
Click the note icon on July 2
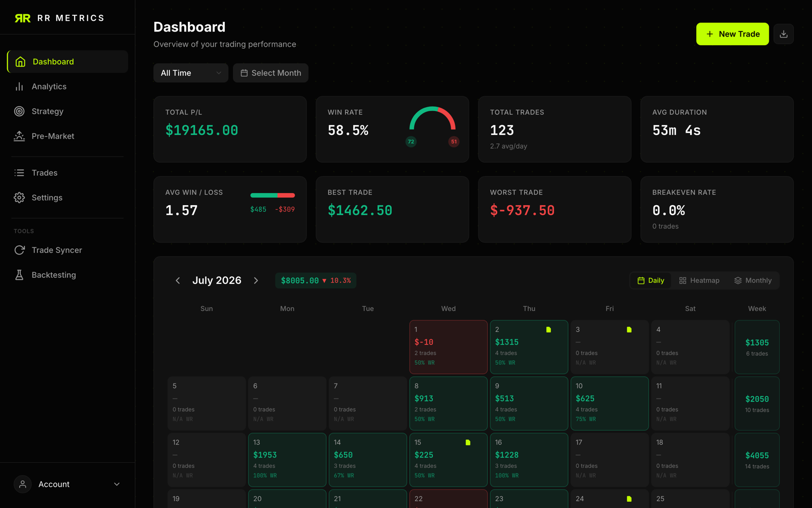tap(549, 330)
